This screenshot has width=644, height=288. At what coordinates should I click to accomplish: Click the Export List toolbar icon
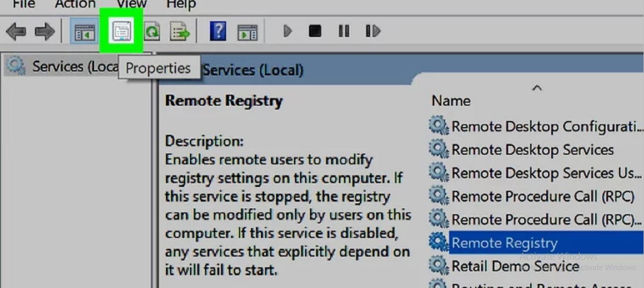[180, 32]
